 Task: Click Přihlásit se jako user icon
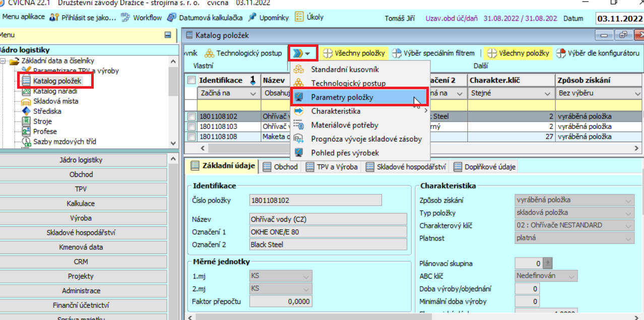[x=54, y=18]
